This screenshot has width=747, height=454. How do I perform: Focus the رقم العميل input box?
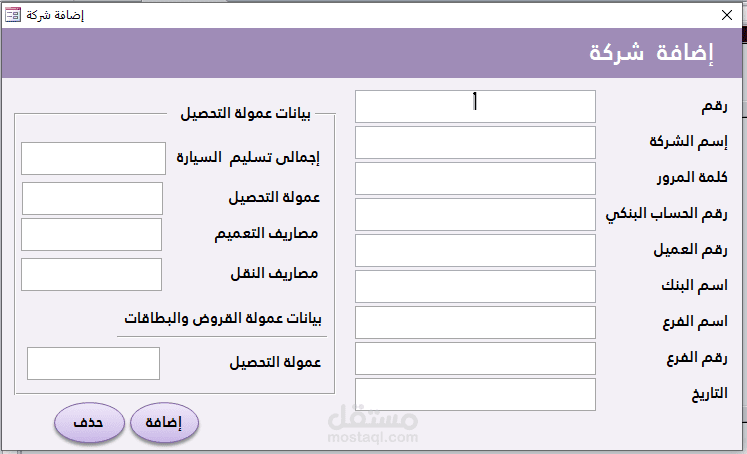[x=475, y=250]
